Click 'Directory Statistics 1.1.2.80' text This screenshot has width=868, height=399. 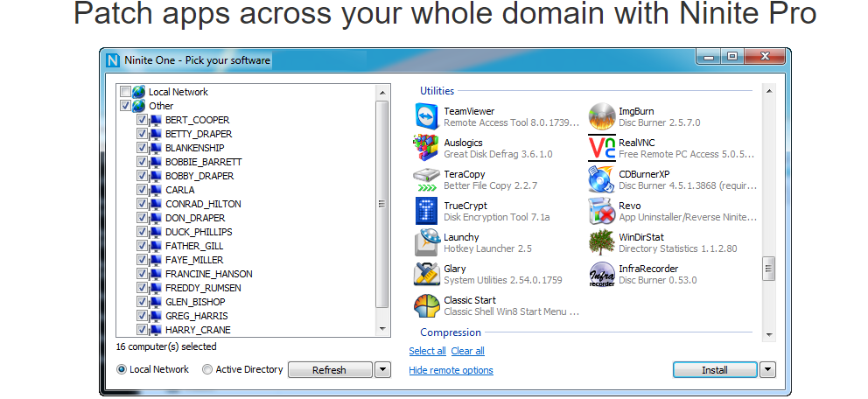point(678,249)
